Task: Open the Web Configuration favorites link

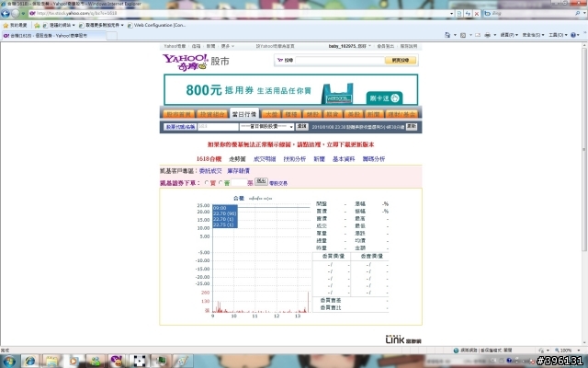Action: tap(157, 25)
